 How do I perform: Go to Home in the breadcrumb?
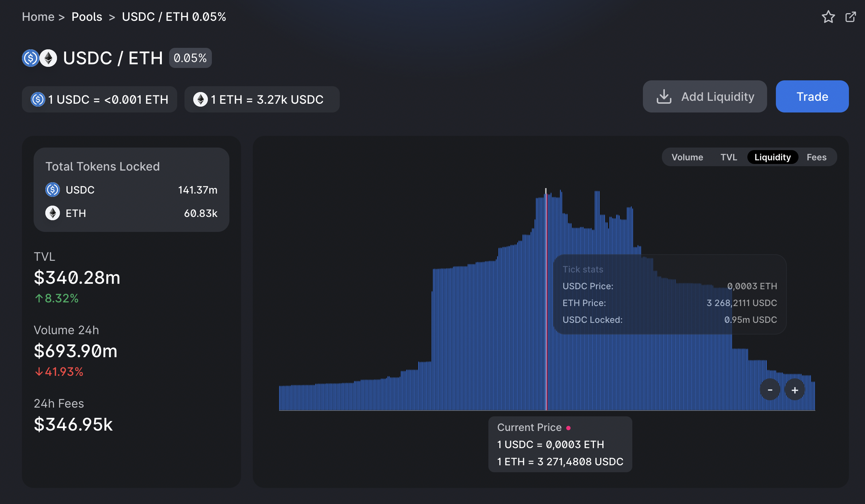pyautogui.click(x=38, y=17)
